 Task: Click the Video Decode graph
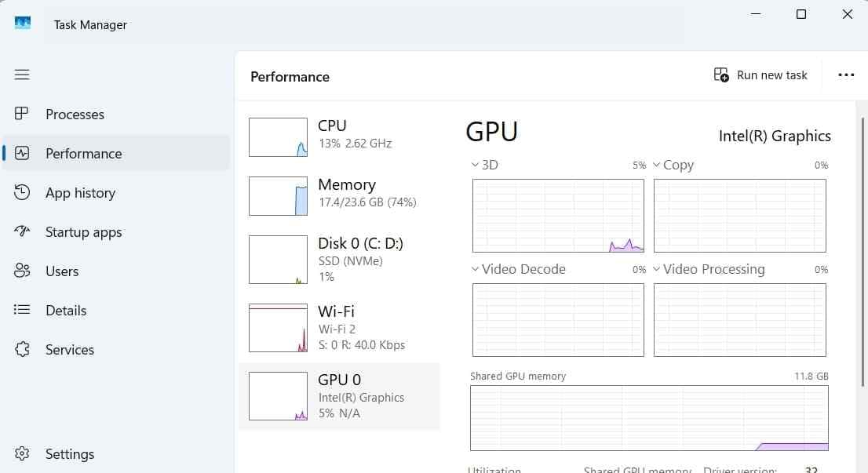coord(558,320)
